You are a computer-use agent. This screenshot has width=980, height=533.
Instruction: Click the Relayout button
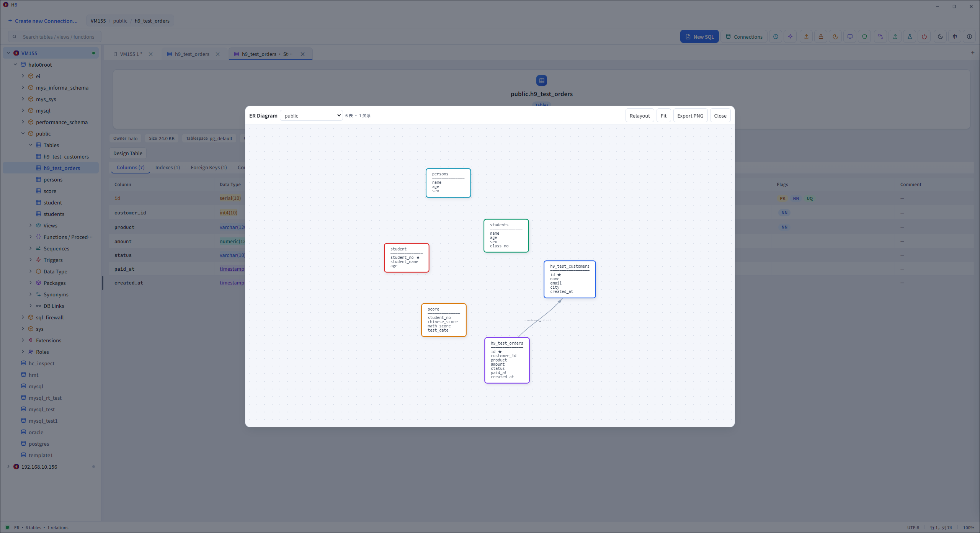click(640, 116)
